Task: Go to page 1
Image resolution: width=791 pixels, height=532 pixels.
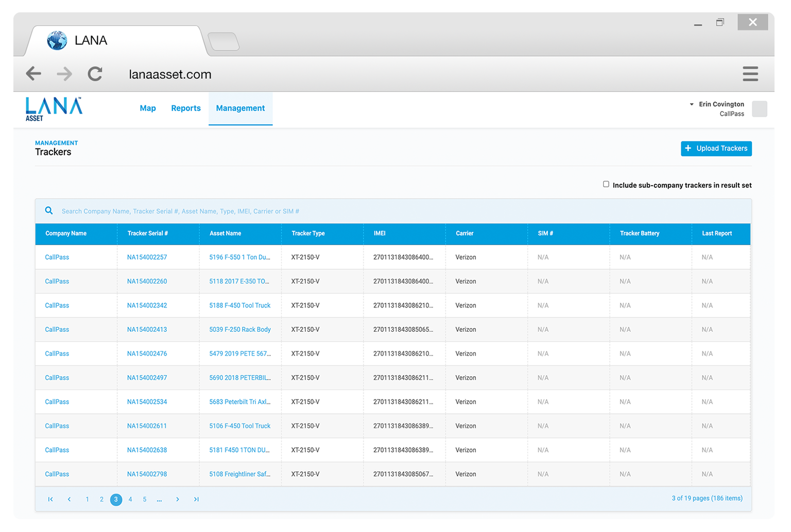Action: (88, 499)
